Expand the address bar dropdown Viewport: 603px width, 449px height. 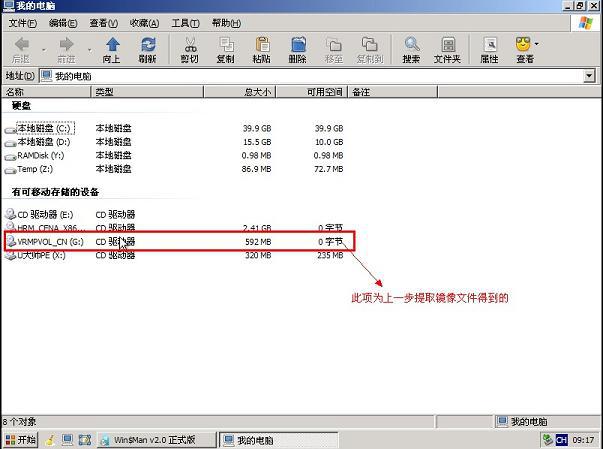click(x=589, y=76)
